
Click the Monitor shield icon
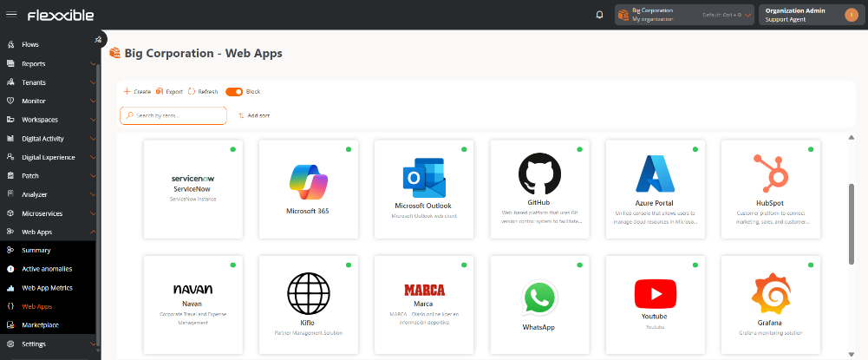click(x=10, y=101)
